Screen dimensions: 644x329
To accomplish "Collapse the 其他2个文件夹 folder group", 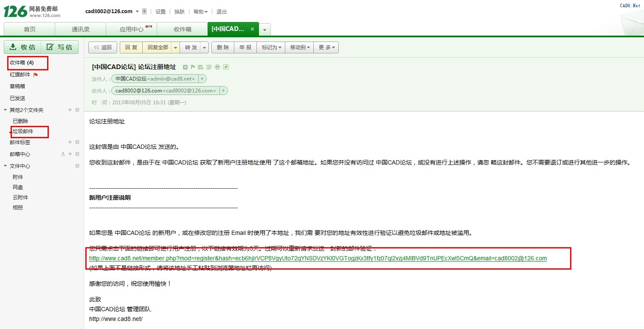I will [5, 110].
